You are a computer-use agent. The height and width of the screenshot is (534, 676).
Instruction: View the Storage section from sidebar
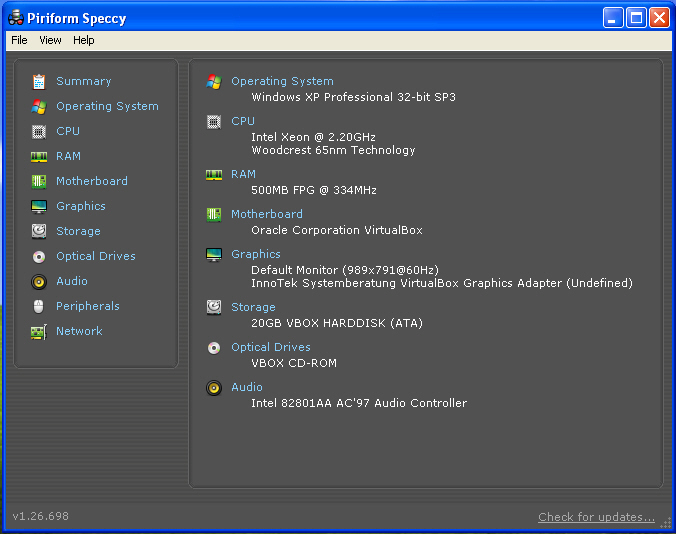[x=78, y=231]
